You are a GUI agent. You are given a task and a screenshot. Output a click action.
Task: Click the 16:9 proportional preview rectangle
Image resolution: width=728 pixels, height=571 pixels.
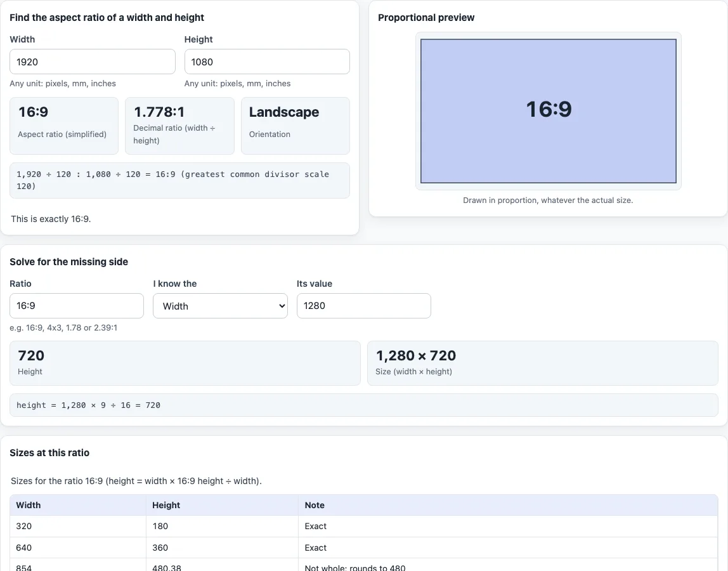(549, 111)
